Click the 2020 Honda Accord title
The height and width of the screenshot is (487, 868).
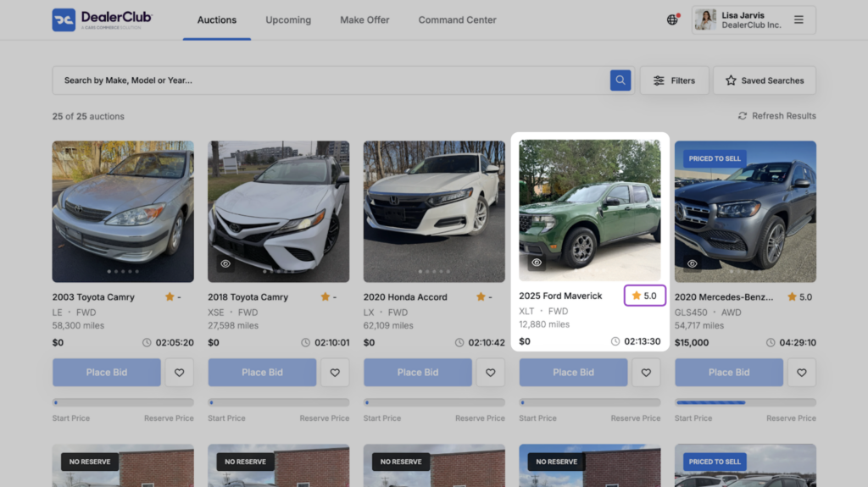point(405,297)
